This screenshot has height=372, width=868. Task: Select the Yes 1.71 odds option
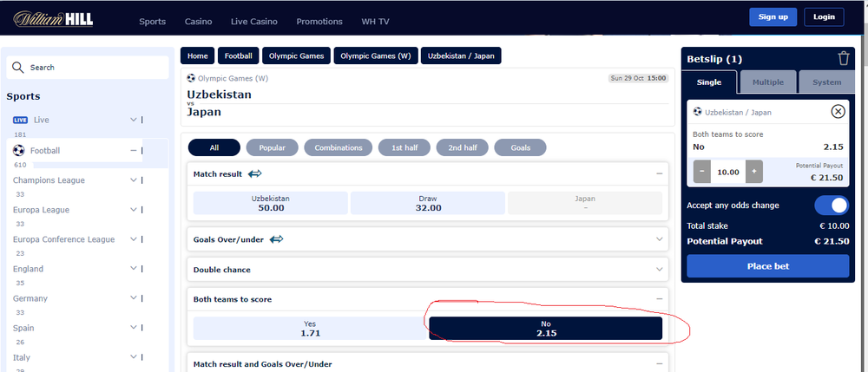(x=310, y=328)
